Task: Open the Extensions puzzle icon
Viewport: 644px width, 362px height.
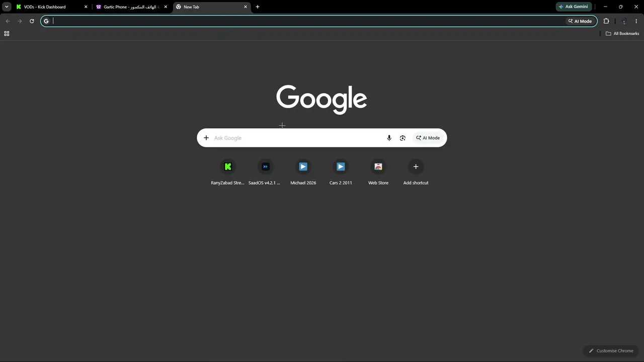Action: (606, 21)
